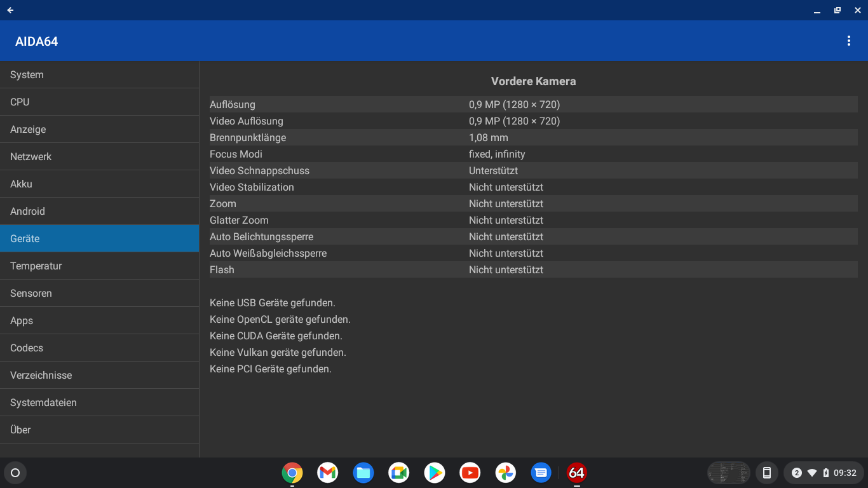Open the Apps section
868x488 pixels.
100,321
